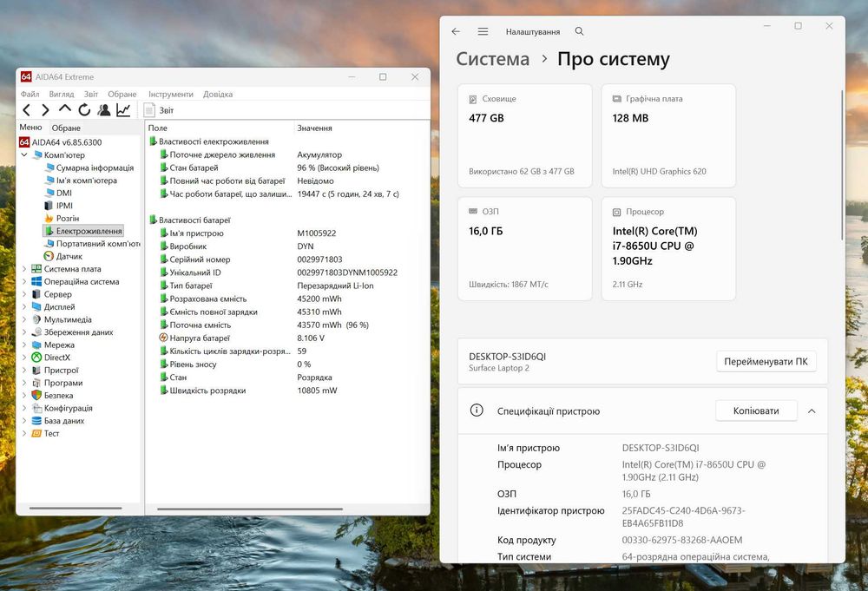
Task: Click the Settings window vertical scrollbar
Action: coord(842,166)
